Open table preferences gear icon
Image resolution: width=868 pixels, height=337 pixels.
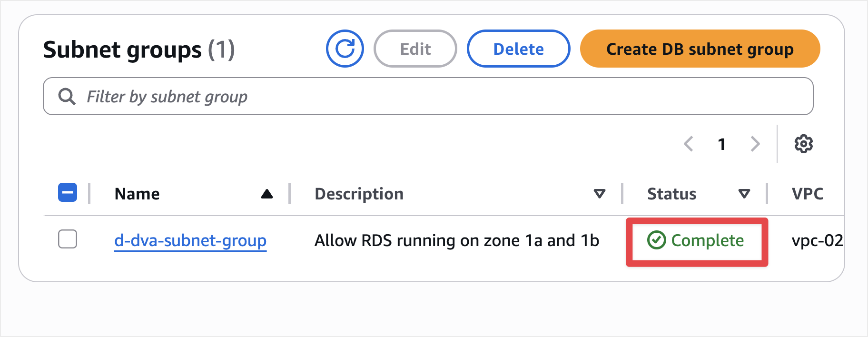click(x=803, y=144)
